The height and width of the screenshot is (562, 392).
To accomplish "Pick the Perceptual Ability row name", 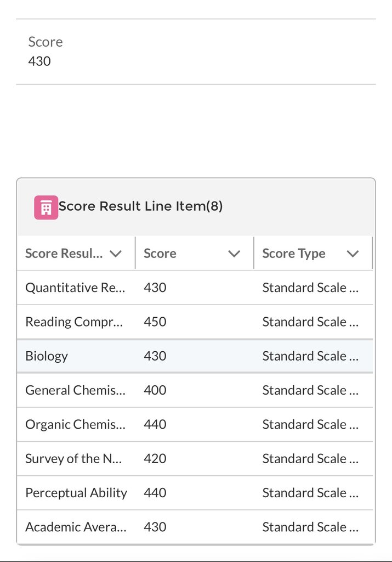I will (76, 493).
